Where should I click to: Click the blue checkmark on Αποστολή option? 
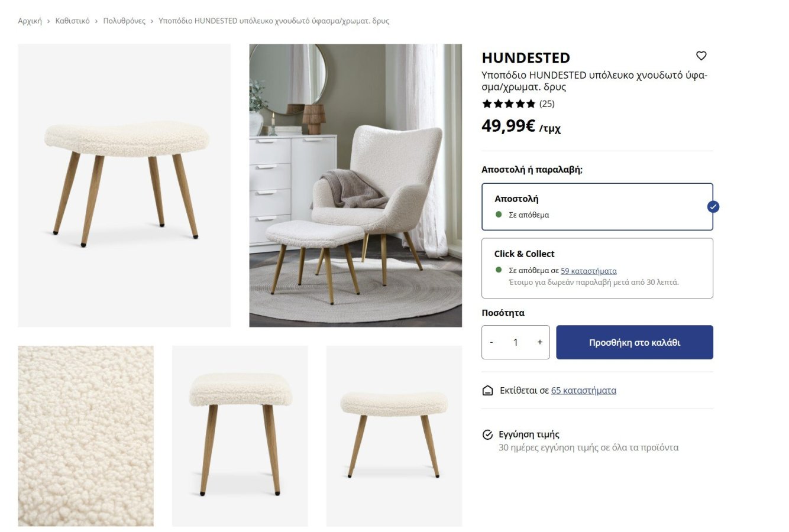pos(713,207)
